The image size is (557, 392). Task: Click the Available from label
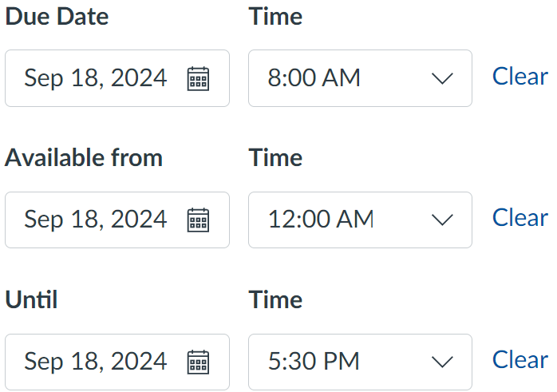(x=84, y=158)
